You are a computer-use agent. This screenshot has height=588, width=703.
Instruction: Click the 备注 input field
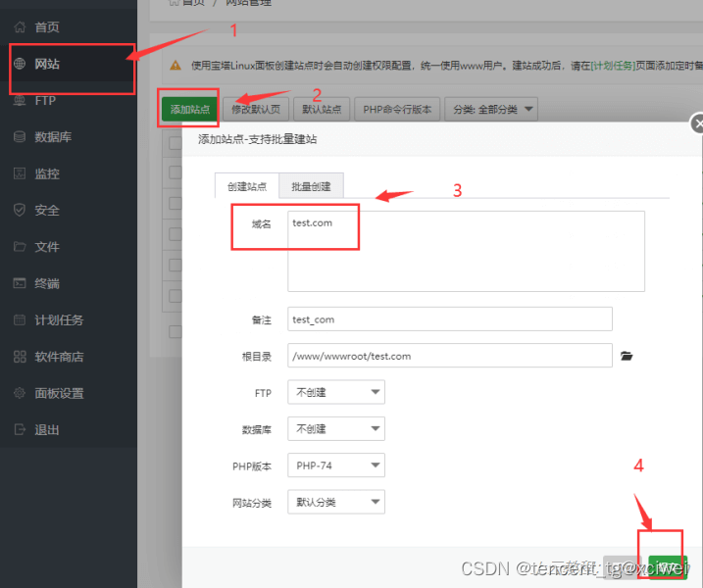[450, 319]
